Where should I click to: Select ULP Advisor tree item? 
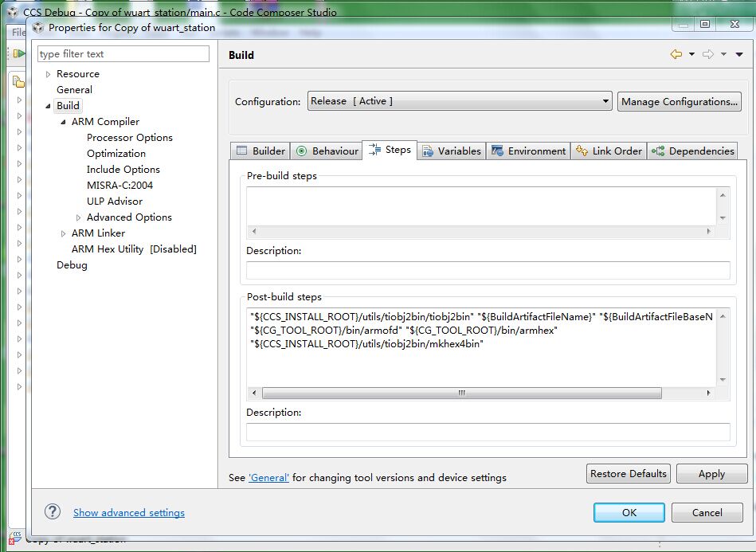pyautogui.click(x=115, y=201)
